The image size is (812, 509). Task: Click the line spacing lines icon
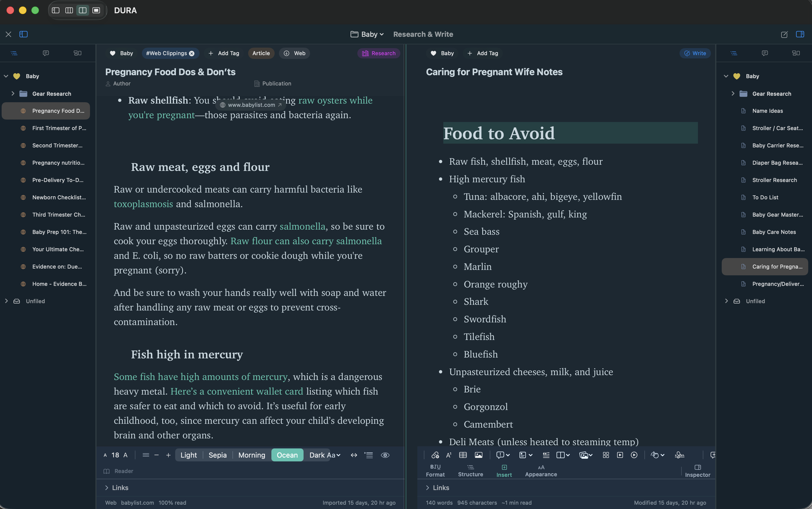(x=145, y=455)
